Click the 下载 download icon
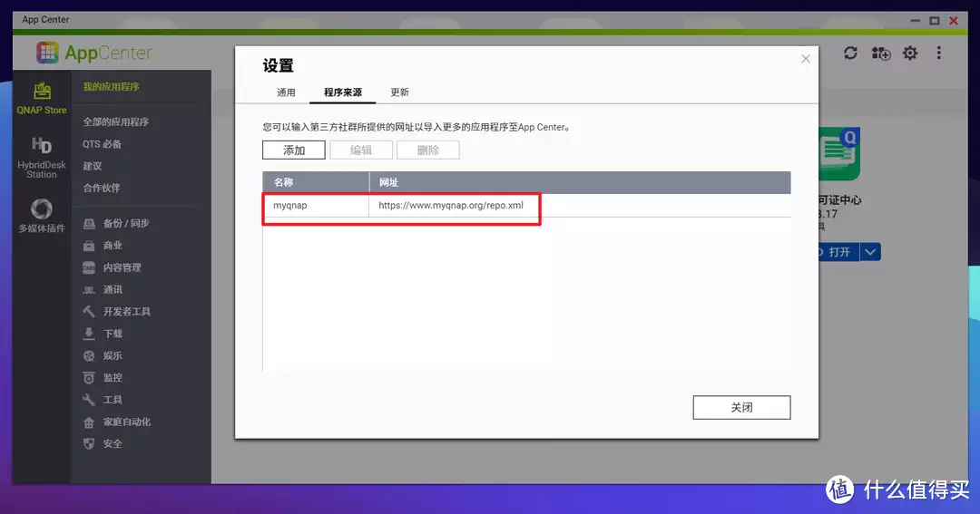 tap(89, 334)
